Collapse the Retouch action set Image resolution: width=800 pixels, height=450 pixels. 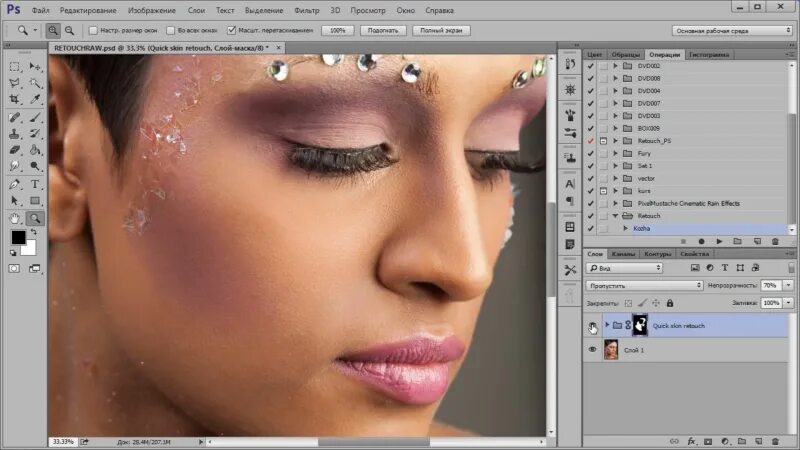[x=615, y=216]
